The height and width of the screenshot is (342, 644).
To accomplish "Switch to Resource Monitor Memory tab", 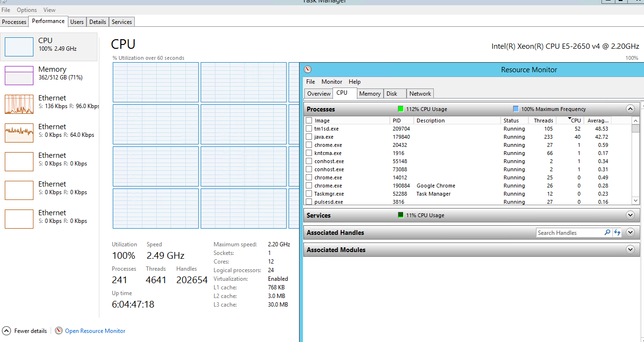I will point(370,94).
